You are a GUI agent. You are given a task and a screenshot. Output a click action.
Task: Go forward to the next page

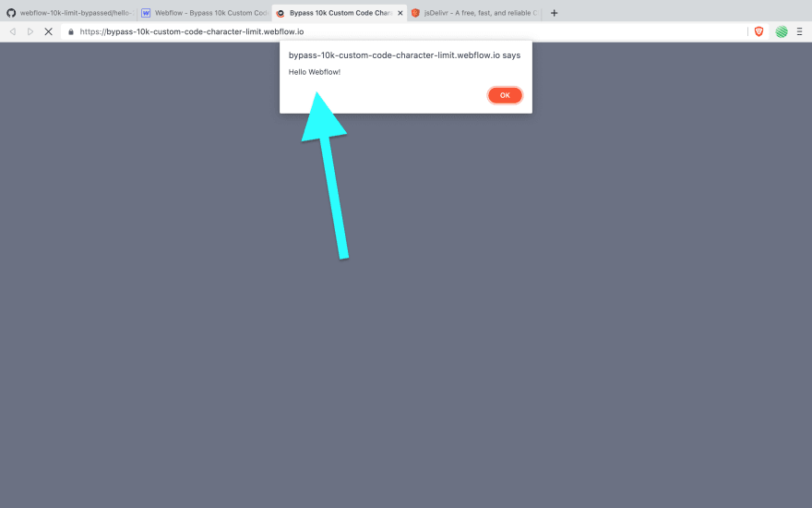(x=30, y=31)
